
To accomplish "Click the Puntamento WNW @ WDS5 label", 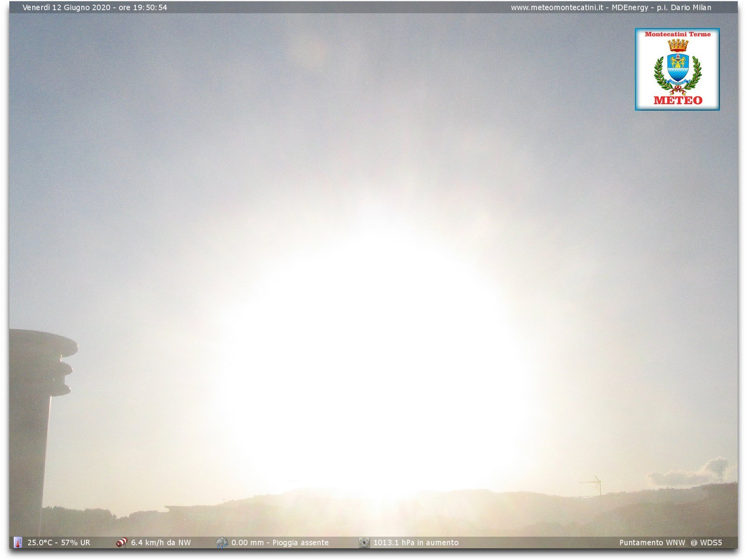I will pos(670,542).
